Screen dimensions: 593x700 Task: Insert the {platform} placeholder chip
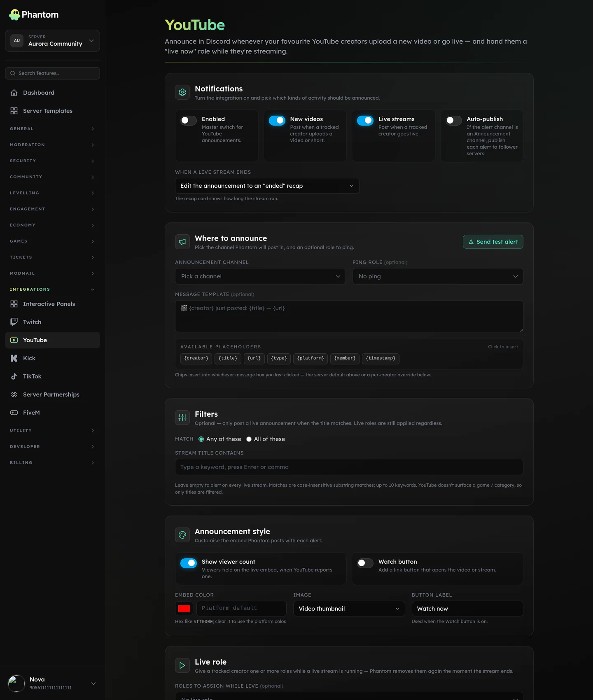(x=311, y=359)
